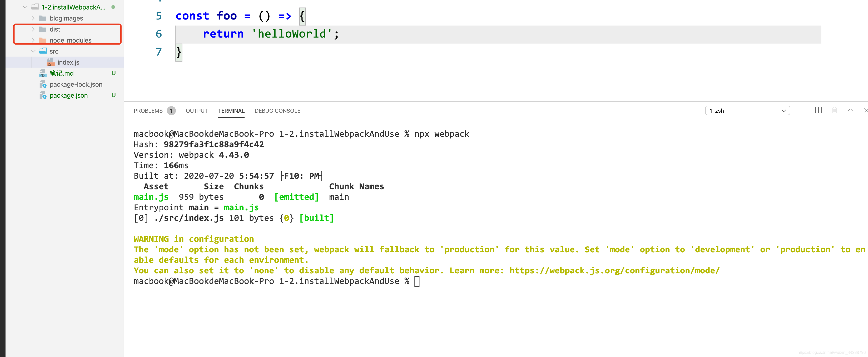868x357 pixels.
Task: Expand the blogImages folder chevron
Action: [x=33, y=18]
